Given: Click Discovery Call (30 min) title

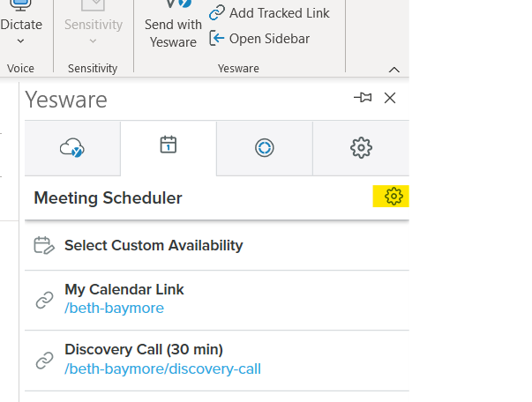Looking at the screenshot, I should [x=144, y=349].
